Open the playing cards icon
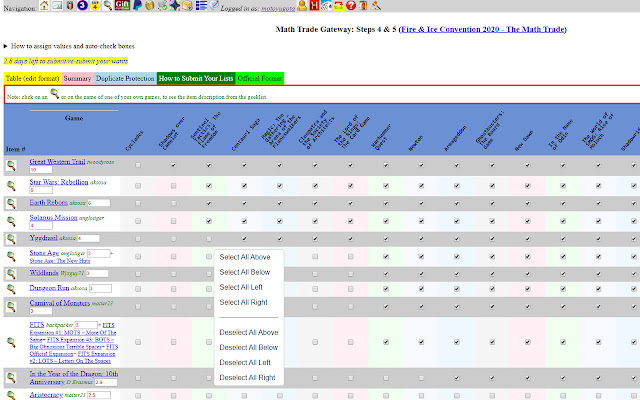This screenshot has height=400, width=640. [x=327, y=5]
